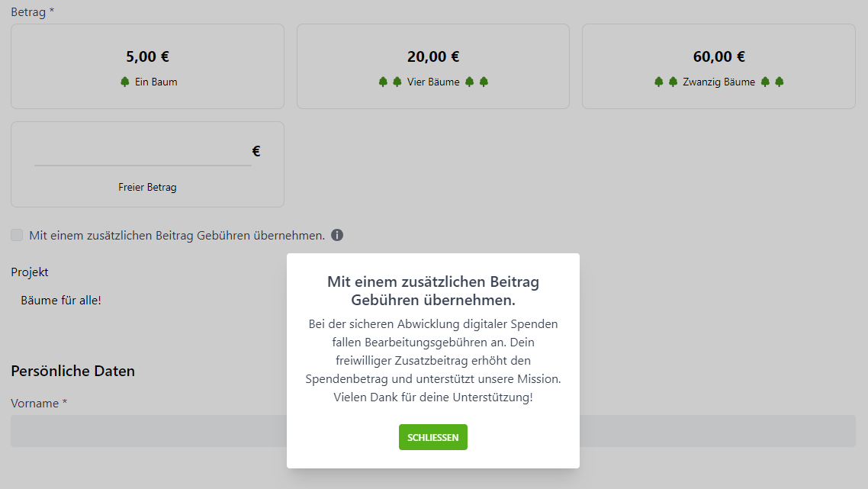Enable the fee coverage checkbox

tap(16, 234)
